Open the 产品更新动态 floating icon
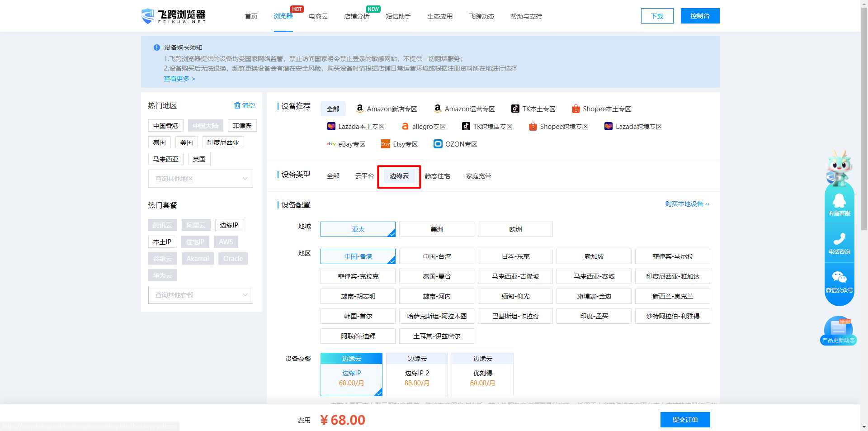This screenshot has height=431, width=868. [839, 331]
